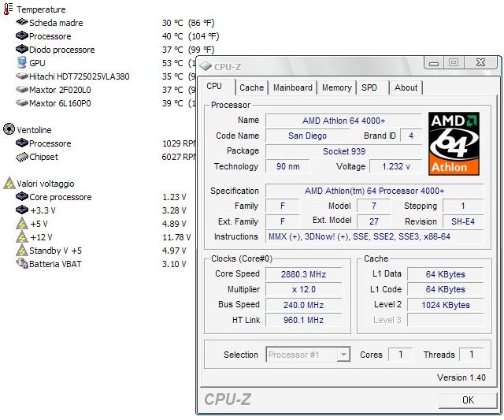Close the CPU-Z window
Image resolution: width=504 pixels, height=420 pixels.
coord(481,63)
